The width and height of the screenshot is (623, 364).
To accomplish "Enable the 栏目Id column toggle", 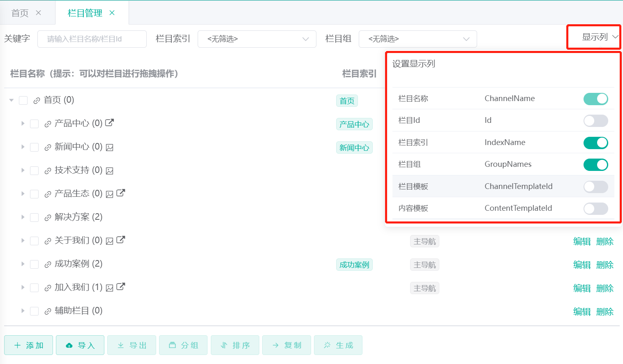I will tap(595, 121).
